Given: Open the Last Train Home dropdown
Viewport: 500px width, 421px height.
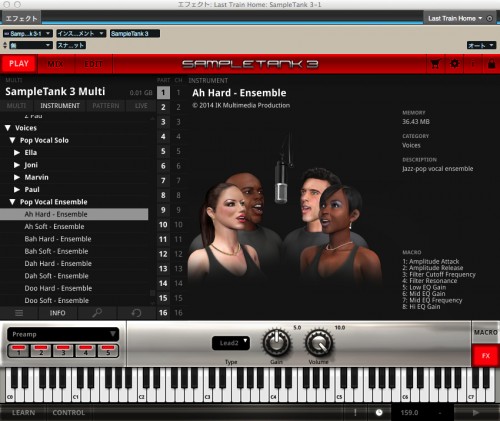Looking at the screenshot, I should 455,18.
